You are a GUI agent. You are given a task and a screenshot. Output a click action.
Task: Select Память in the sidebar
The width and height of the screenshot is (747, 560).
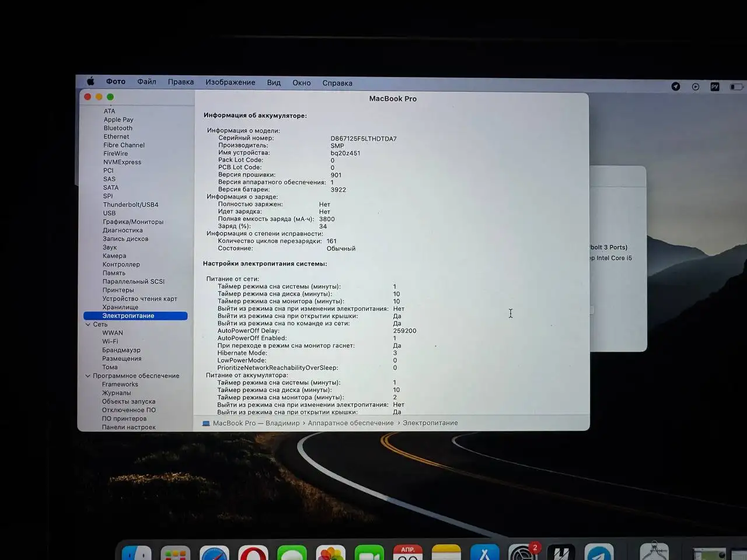(114, 273)
